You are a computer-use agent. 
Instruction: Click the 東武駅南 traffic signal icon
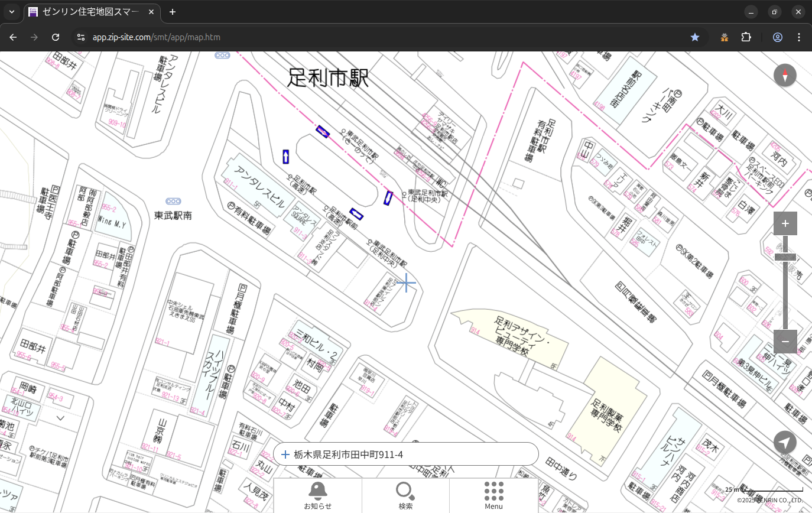pyautogui.click(x=173, y=202)
